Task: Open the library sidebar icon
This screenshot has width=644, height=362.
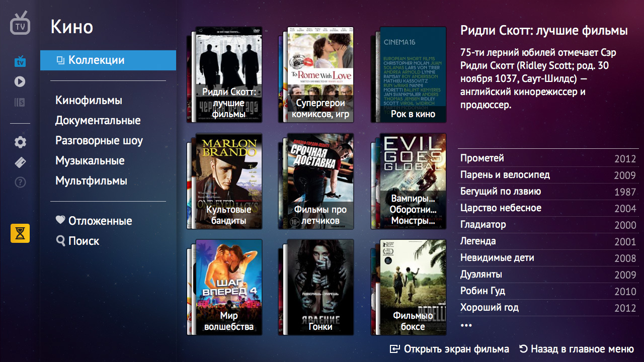Action: pyautogui.click(x=20, y=103)
